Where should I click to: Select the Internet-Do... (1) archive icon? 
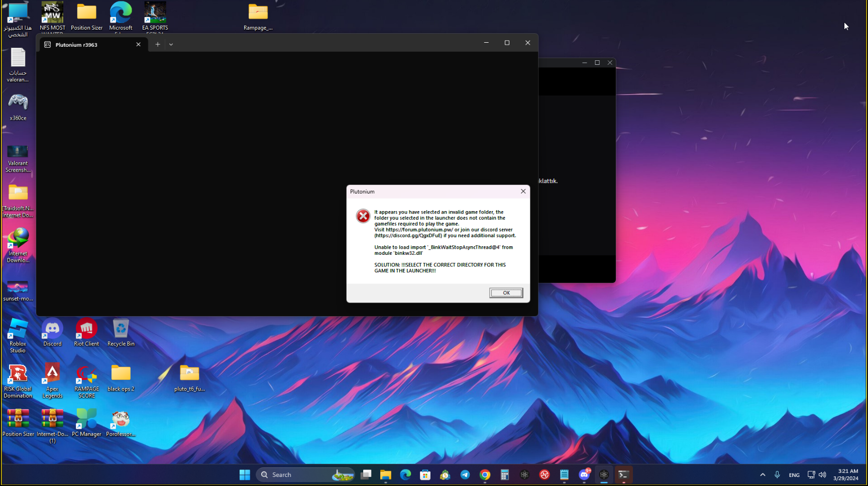[x=52, y=426]
